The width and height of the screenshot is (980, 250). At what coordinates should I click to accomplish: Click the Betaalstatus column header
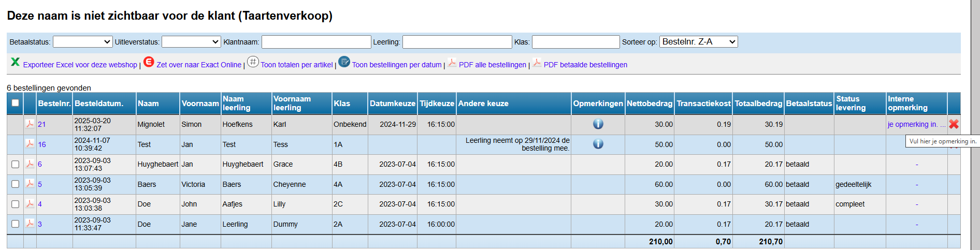pos(809,104)
